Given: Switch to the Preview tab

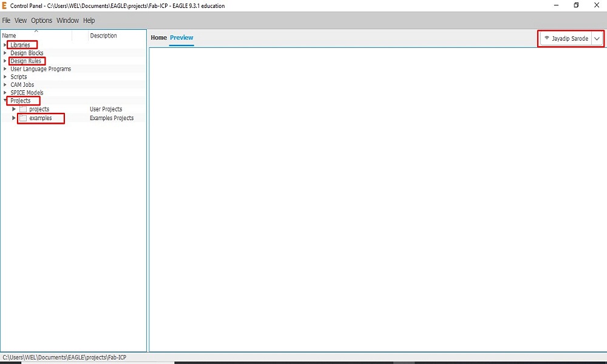Looking at the screenshot, I should [181, 38].
